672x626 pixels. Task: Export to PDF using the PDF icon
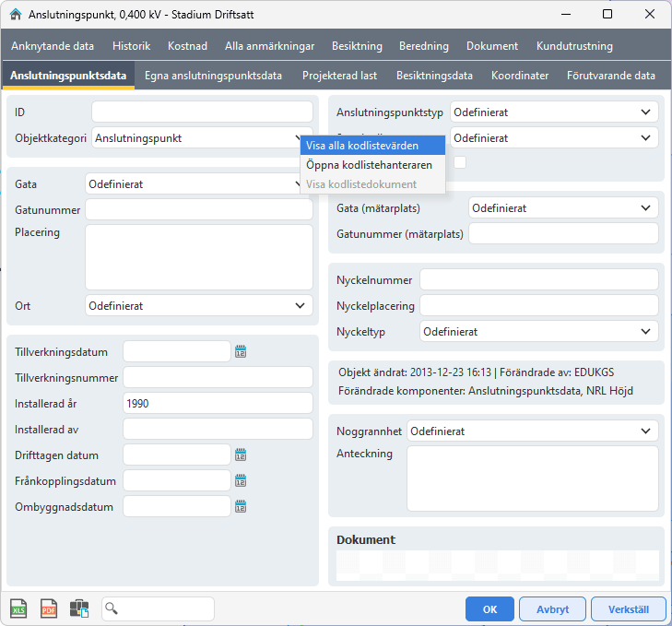[48, 608]
